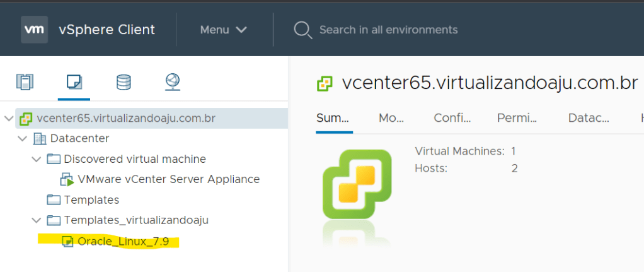Switch to the Summary tab
Image resolution: width=644 pixels, height=272 pixels.
[x=334, y=118]
